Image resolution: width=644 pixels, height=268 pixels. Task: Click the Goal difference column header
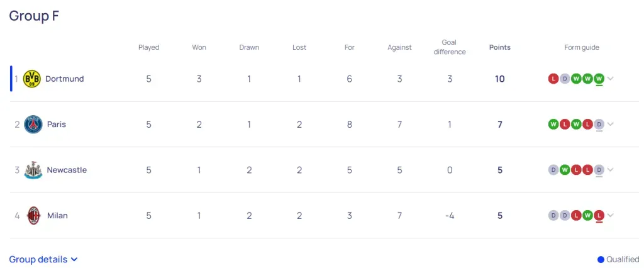449,47
